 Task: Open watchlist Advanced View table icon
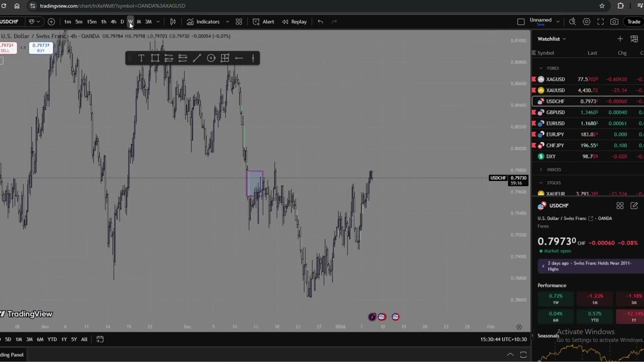[x=634, y=39]
